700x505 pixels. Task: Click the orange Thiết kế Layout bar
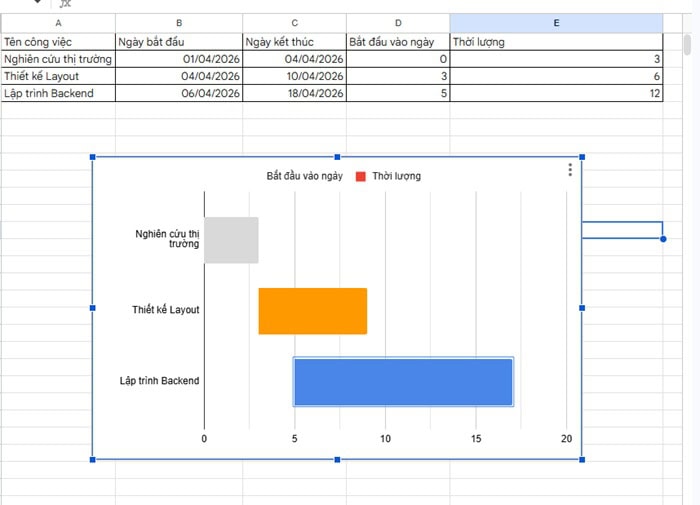click(x=312, y=311)
